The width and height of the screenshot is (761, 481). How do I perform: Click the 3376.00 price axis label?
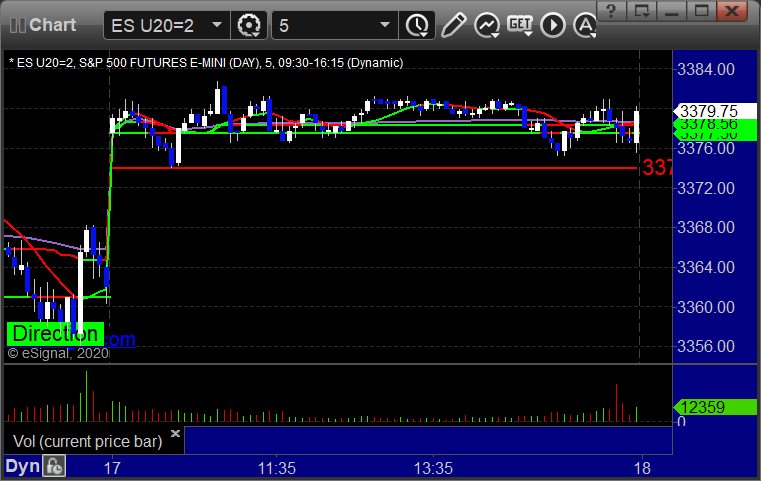706,149
